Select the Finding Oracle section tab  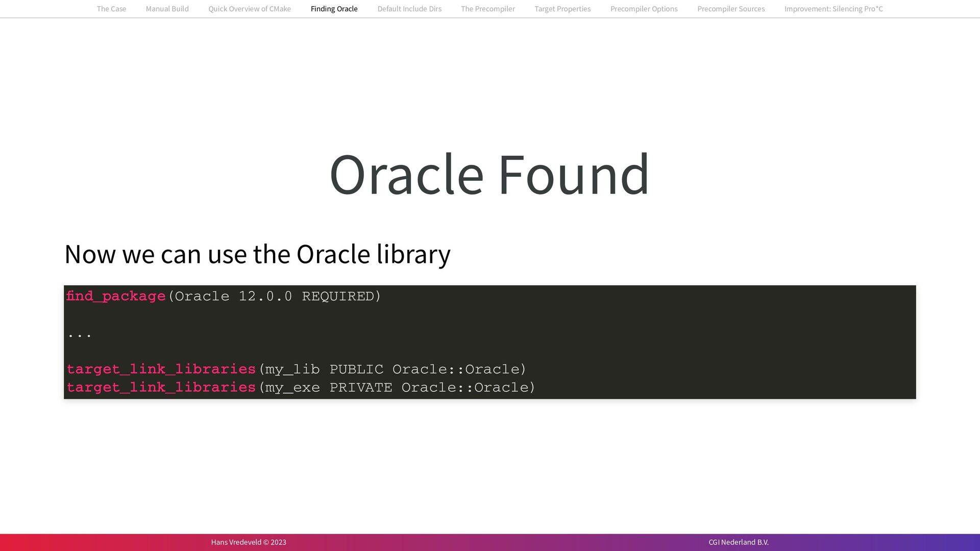334,9
